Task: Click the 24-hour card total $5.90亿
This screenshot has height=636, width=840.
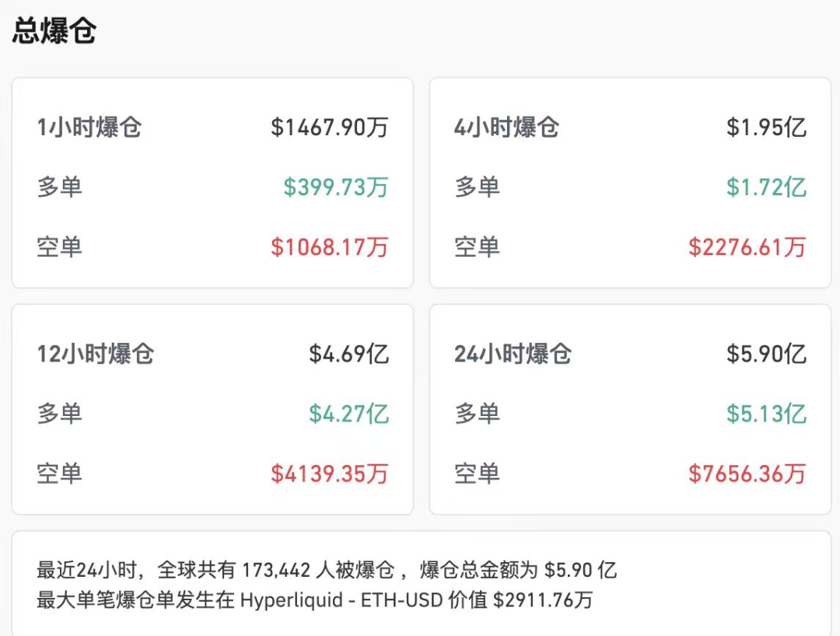Action: tap(766, 355)
